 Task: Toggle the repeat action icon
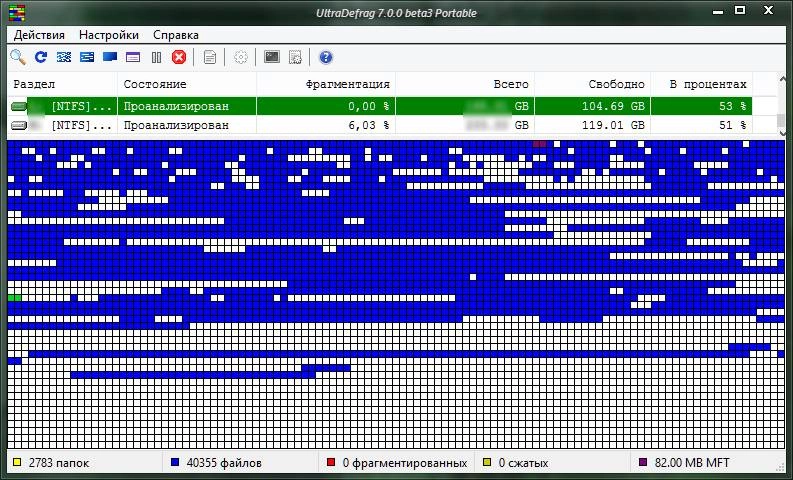click(x=40, y=57)
